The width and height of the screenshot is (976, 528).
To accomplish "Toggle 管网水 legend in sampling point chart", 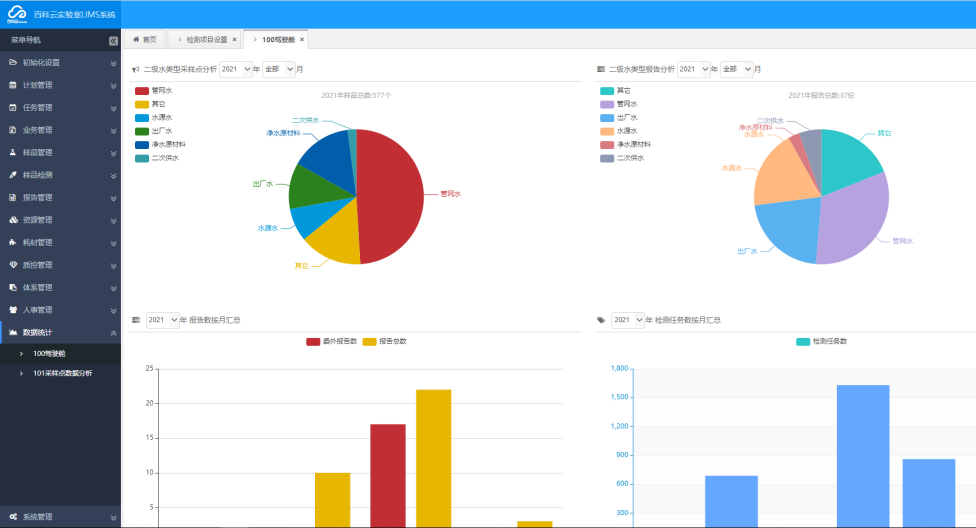I will coord(152,91).
